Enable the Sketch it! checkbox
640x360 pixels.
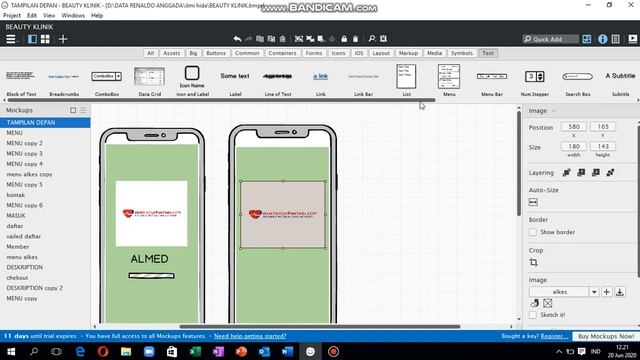533,315
